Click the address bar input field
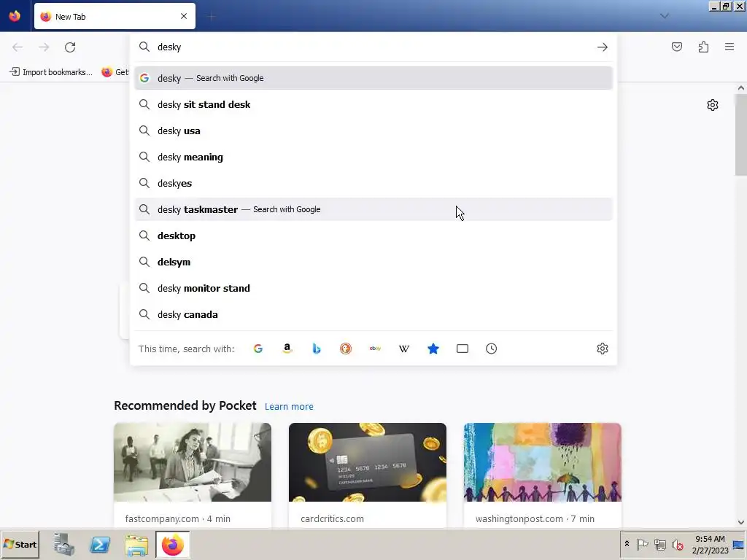The height and width of the screenshot is (560, 747). pos(374,47)
